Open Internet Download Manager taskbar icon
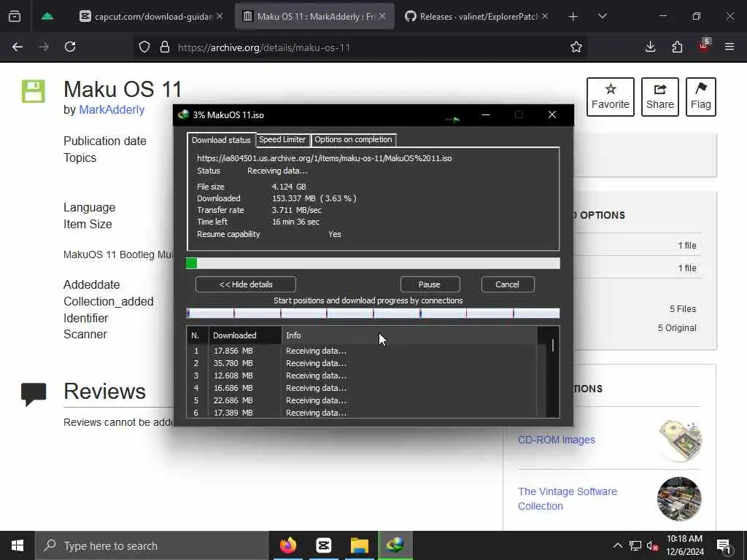Image resolution: width=747 pixels, height=560 pixels. pyautogui.click(x=395, y=545)
